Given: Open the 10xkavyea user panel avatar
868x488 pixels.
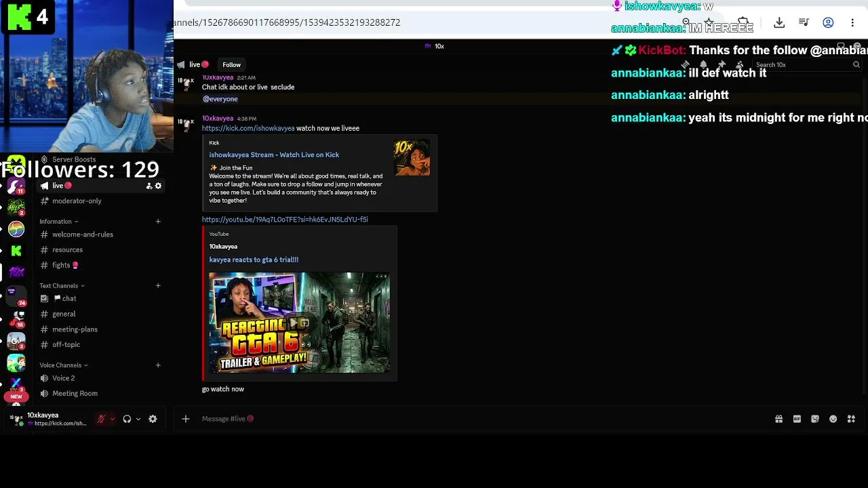Looking at the screenshot, I should tap(16, 419).
